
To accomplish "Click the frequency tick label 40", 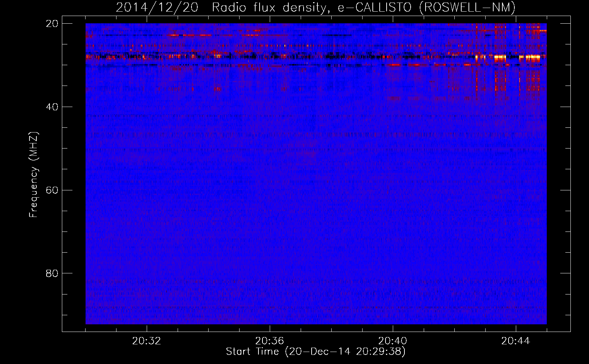I will coord(52,107).
